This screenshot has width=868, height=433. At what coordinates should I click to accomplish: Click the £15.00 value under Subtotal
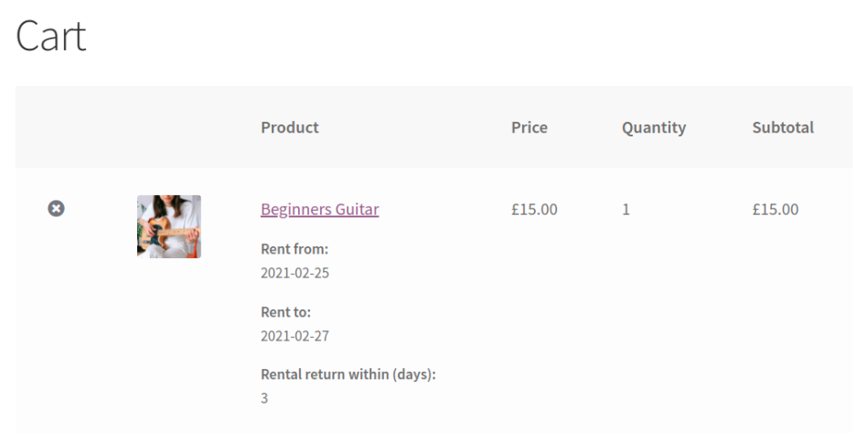click(775, 209)
